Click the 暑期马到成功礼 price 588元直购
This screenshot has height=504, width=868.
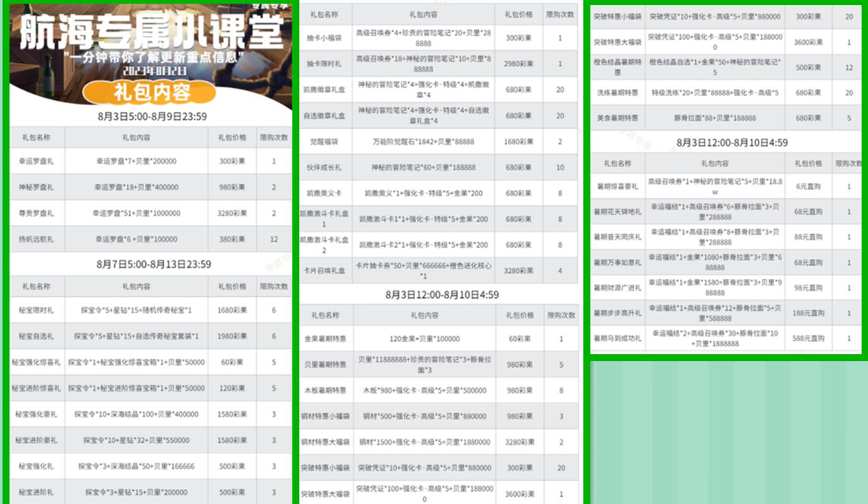808,338
